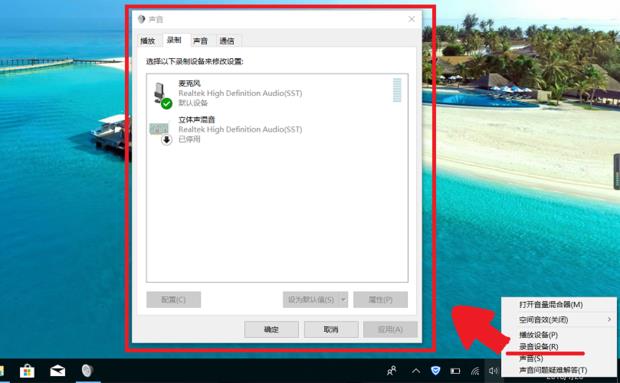The width and height of the screenshot is (620, 383).
Task: Click the 取消 button
Action: click(x=331, y=329)
